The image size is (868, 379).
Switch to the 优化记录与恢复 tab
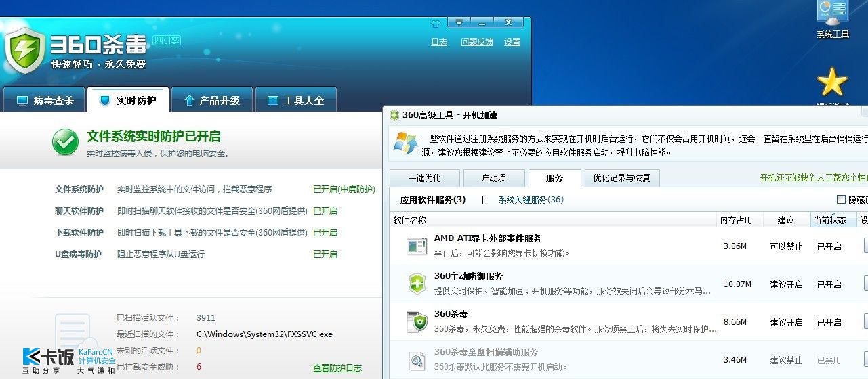622,179
